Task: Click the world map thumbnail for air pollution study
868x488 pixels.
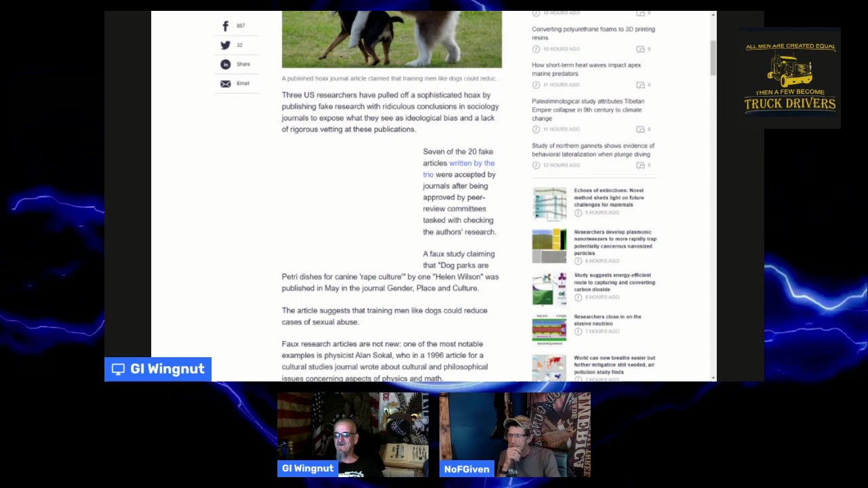Action: [x=549, y=368]
